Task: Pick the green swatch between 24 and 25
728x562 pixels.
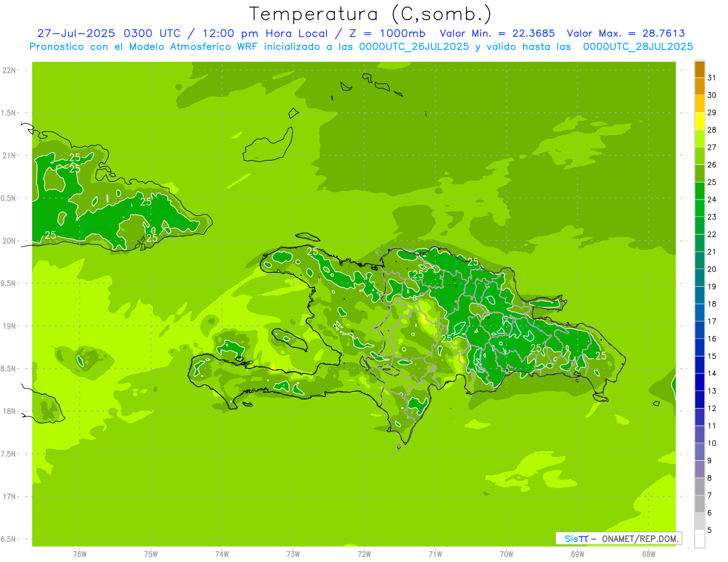Action: pyautogui.click(x=699, y=191)
